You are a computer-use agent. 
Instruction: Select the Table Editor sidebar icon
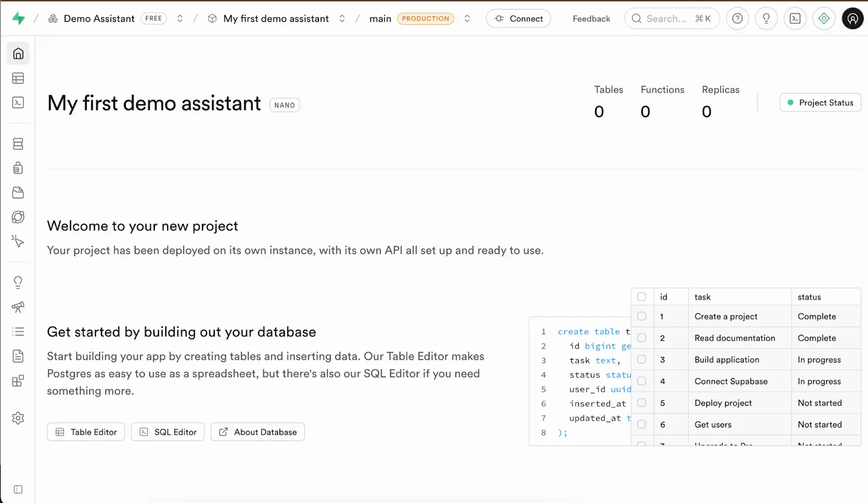point(18,78)
